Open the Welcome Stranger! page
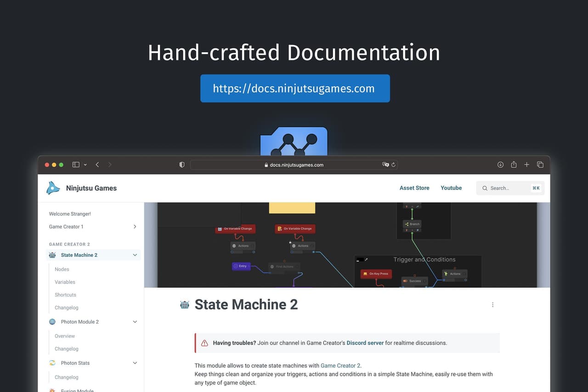 [70, 214]
